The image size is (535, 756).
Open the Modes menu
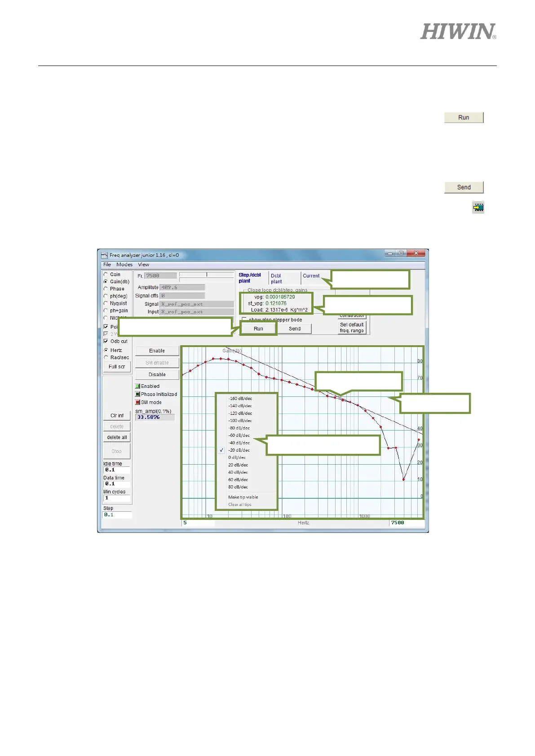click(124, 264)
